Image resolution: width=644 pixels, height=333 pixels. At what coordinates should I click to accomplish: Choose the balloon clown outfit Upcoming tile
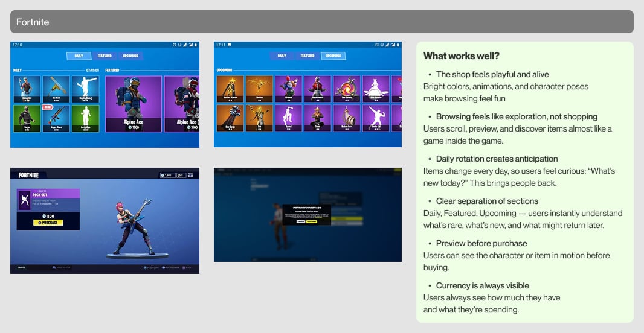(288, 89)
